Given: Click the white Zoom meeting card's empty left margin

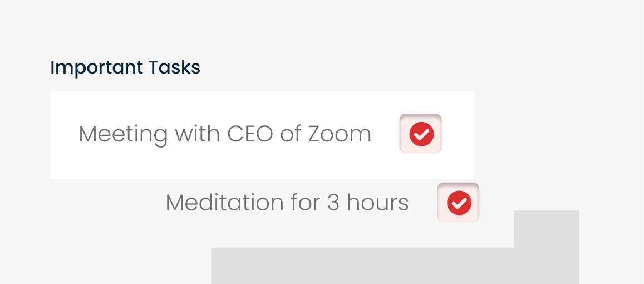Looking at the screenshot, I should (x=64, y=135).
